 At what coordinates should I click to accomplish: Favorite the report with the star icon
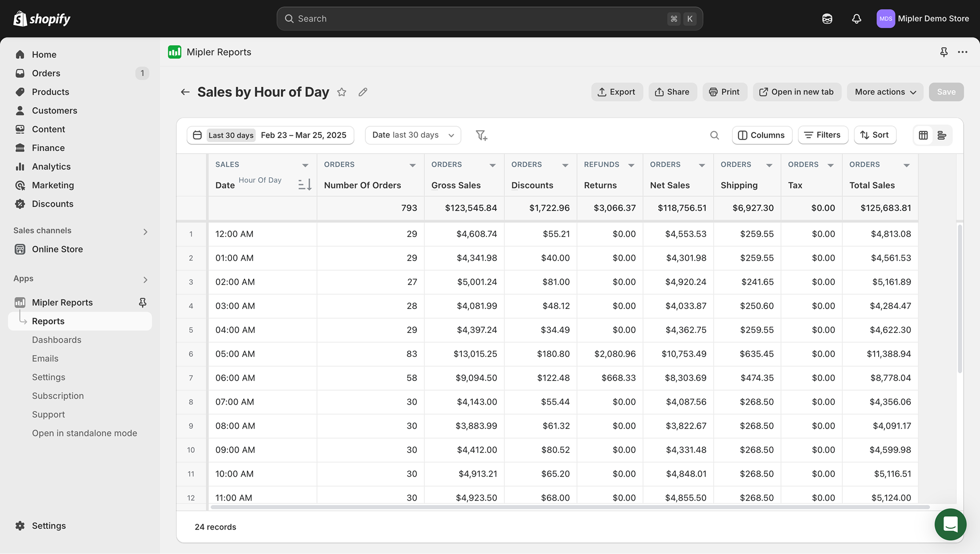pos(341,92)
